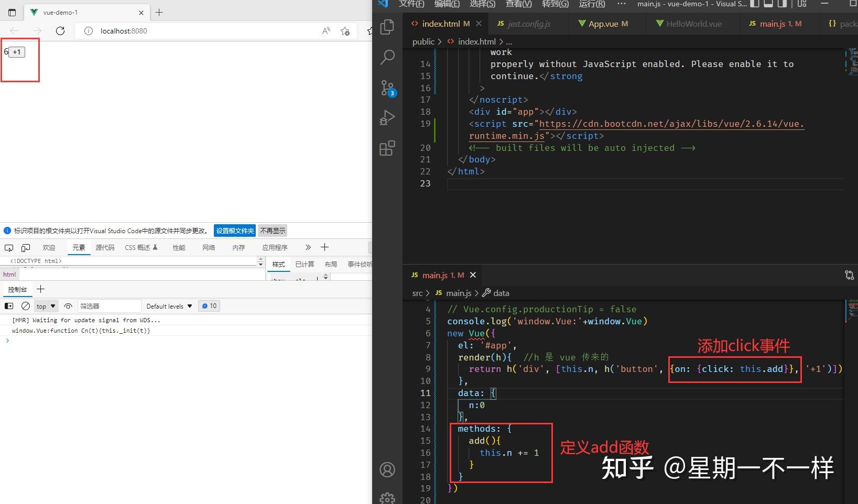The image size is (858, 504).
Task: Open the 文件(F) menu in VS Code
Action: (411, 4)
